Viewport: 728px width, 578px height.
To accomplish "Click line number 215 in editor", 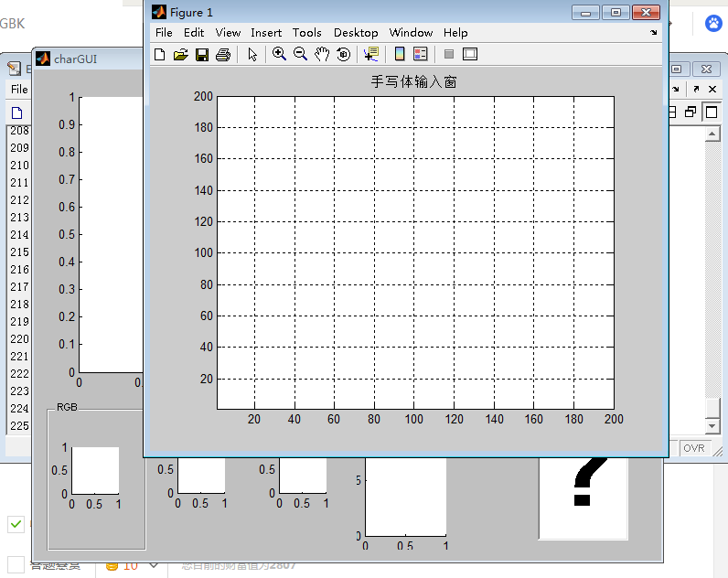I will click(19, 252).
